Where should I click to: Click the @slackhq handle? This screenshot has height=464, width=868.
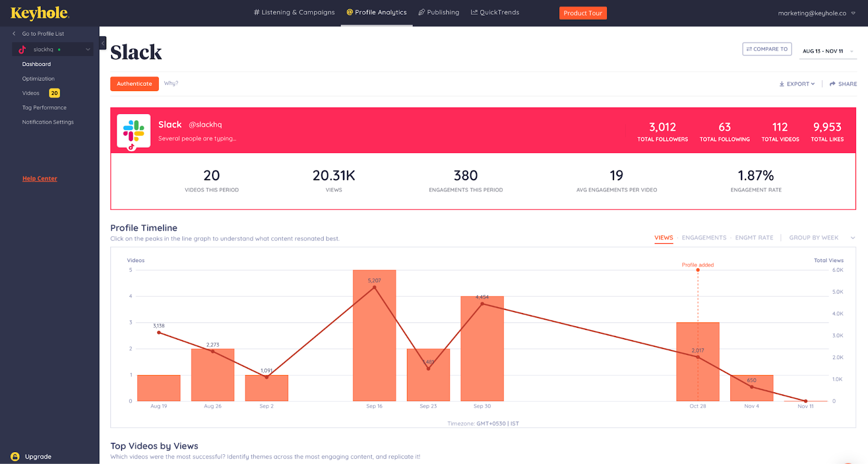[205, 125]
